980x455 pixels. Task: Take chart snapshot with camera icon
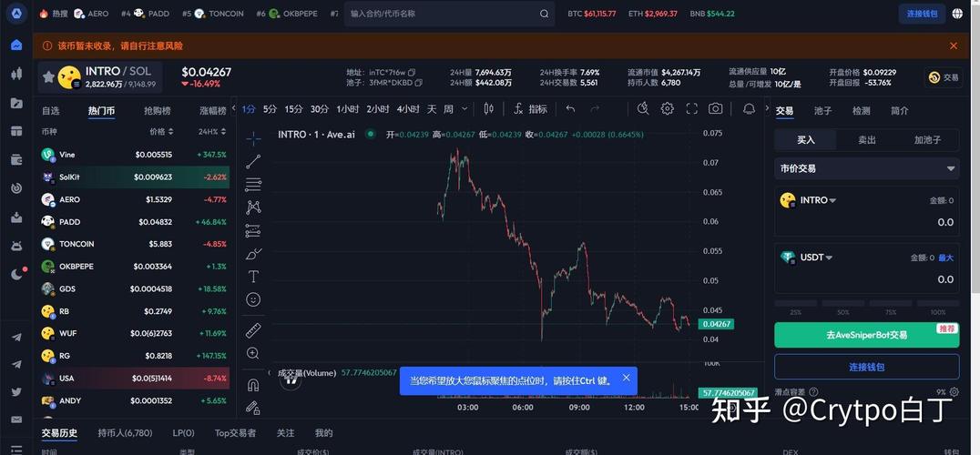(x=716, y=108)
